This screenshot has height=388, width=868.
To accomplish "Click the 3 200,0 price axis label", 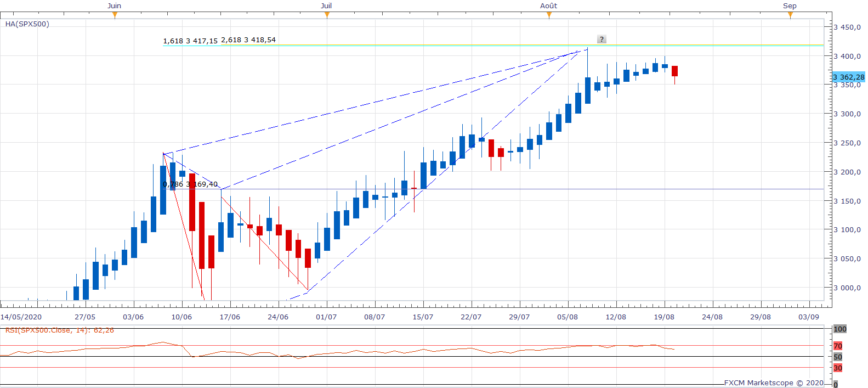I will click(847, 172).
